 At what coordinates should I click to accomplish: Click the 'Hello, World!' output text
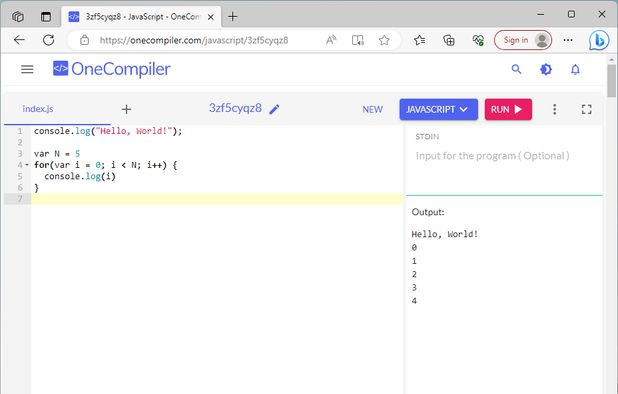pyautogui.click(x=445, y=234)
